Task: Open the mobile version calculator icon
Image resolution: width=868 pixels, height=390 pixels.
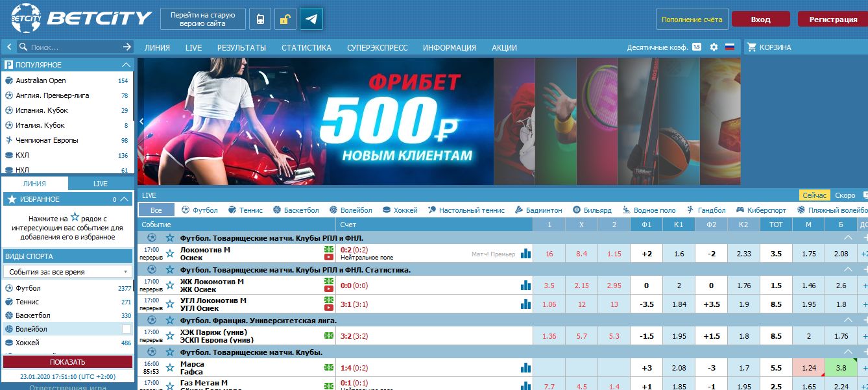Action: point(261,18)
